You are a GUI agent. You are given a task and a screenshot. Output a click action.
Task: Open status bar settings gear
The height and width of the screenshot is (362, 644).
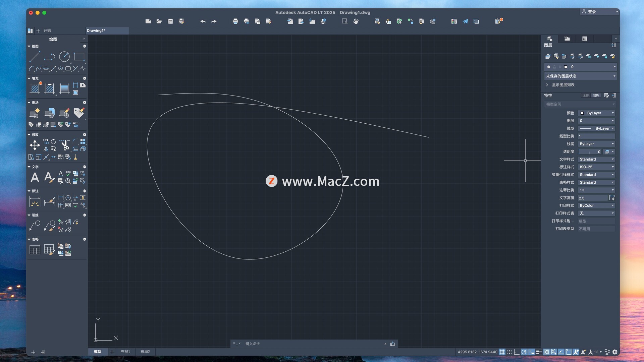(615, 352)
